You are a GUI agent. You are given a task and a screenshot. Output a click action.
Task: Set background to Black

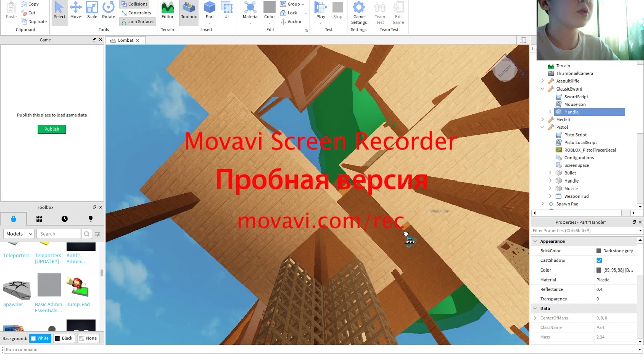pos(64,338)
